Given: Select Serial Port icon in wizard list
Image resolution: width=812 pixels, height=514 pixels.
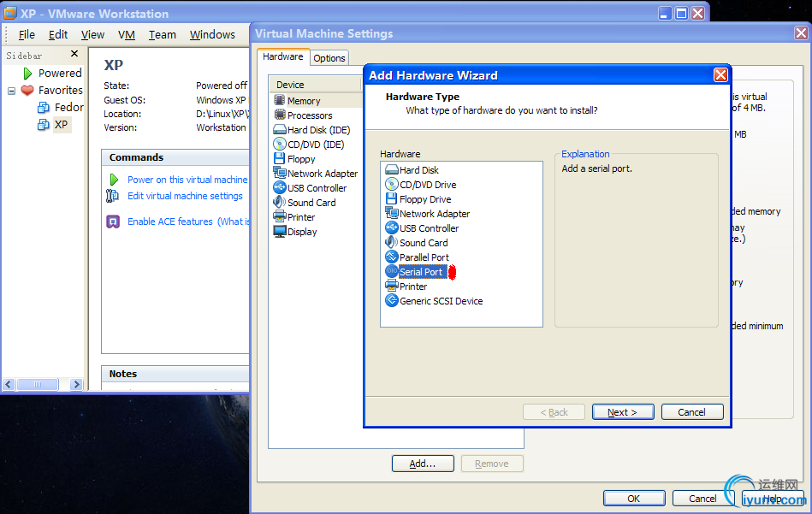Looking at the screenshot, I should point(392,271).
